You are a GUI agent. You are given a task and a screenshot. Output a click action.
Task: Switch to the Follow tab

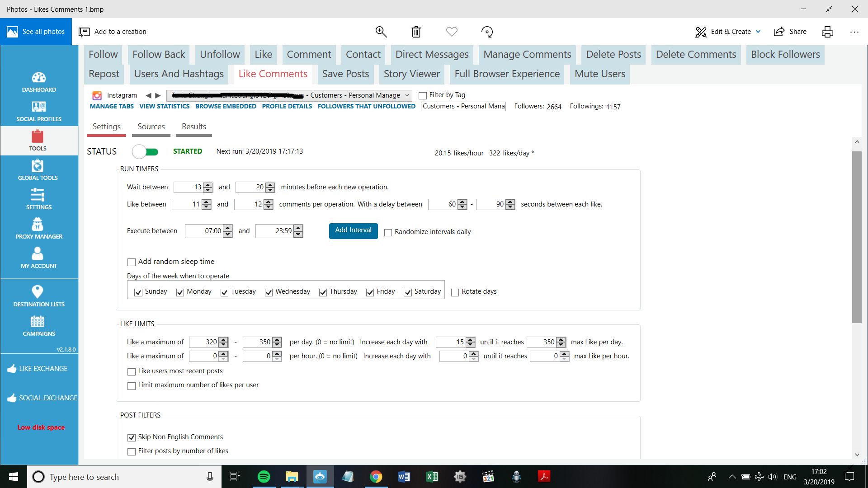click(x=103, y=55)
